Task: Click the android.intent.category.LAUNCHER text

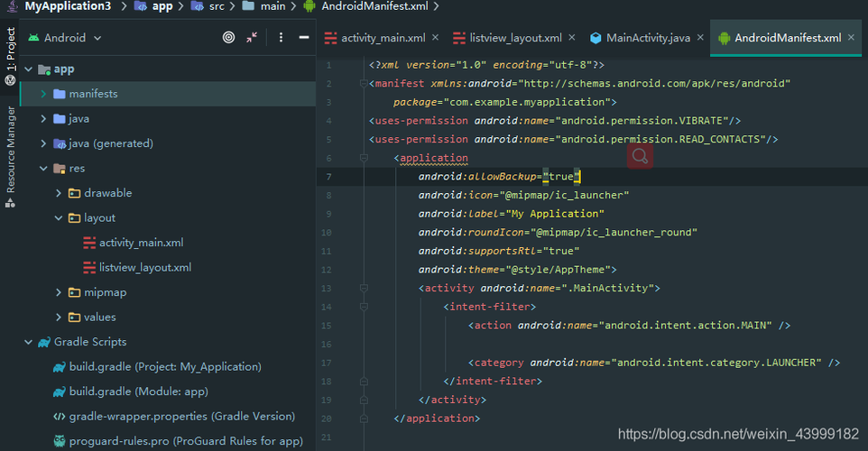Action: 716,363
